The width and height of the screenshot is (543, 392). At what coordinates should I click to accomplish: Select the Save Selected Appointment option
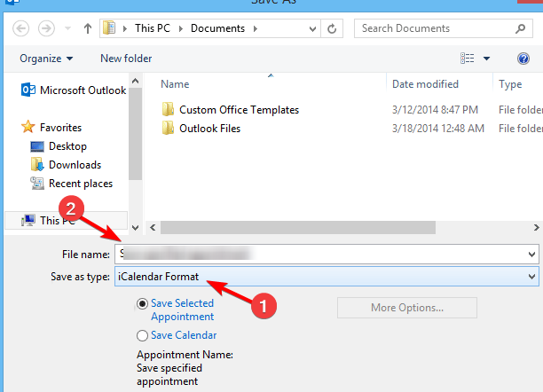(x=142, y=304)
